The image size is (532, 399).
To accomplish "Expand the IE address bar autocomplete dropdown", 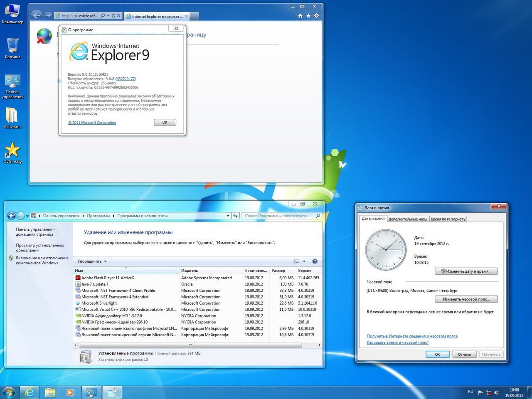I will [x=108, y=16].
